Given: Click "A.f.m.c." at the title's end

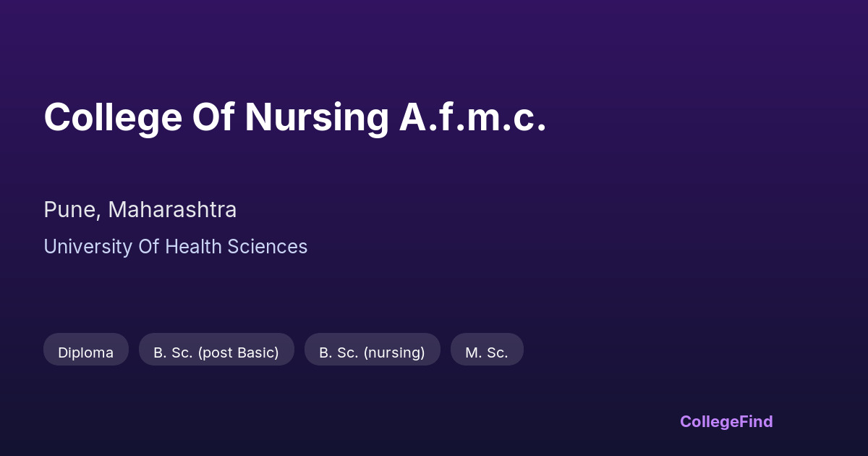Looking at the screenshot, I should [472, 117].
